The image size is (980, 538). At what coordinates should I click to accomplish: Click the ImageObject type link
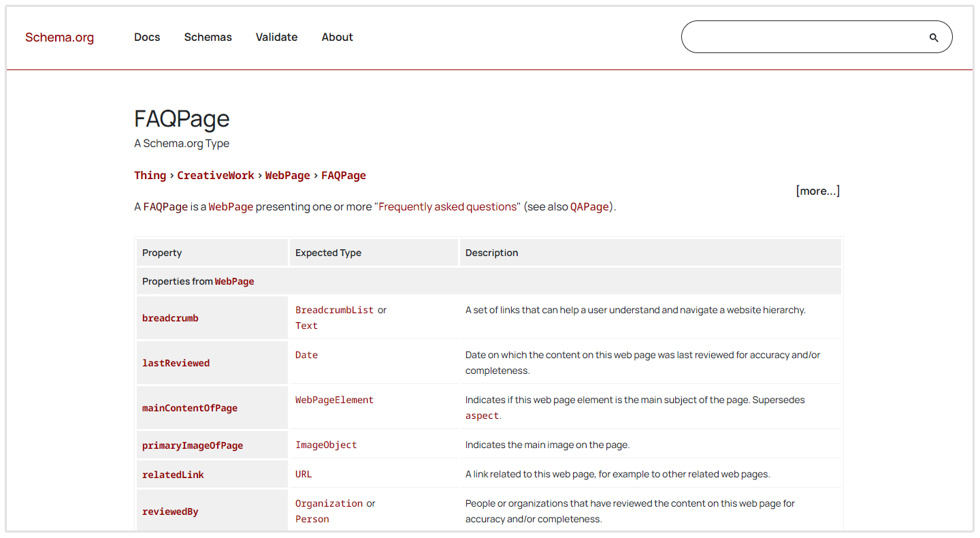tap(326, 444)
